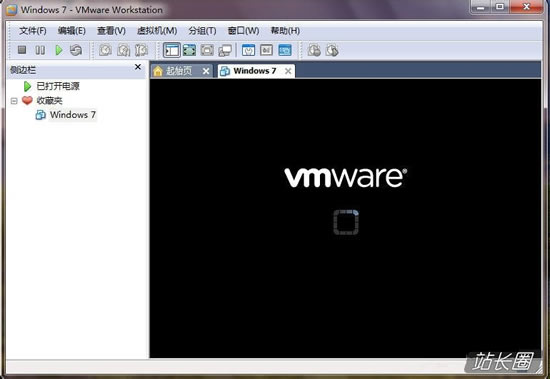Click the Unity multi-window icon
This screenshot has height=379, width=550.
(x=225, y=50)
